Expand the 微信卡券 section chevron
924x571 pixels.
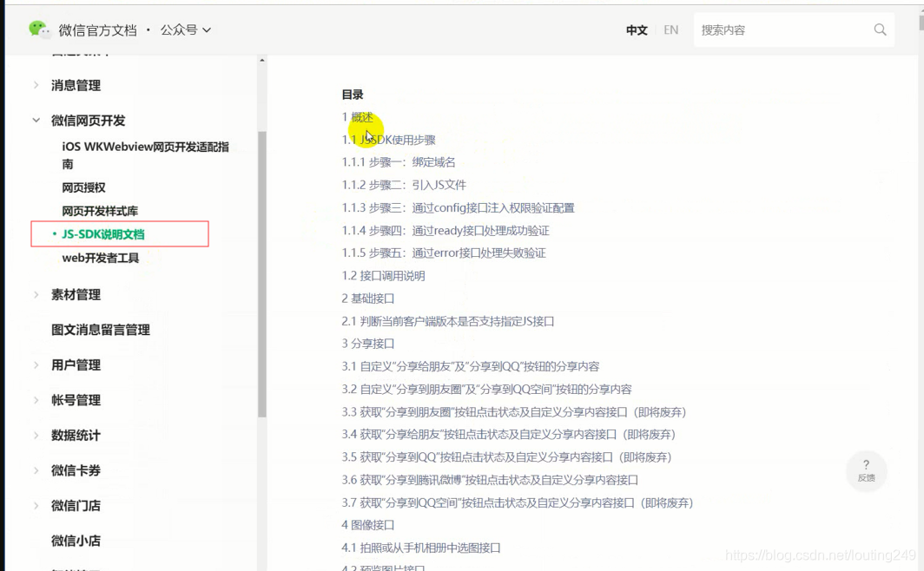click(x=36, y=470)
